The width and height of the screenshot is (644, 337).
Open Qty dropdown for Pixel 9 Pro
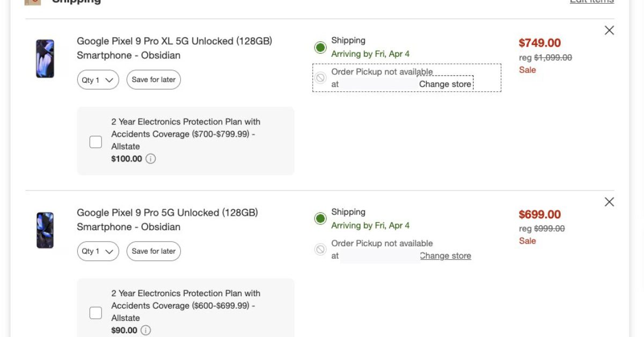98,251
